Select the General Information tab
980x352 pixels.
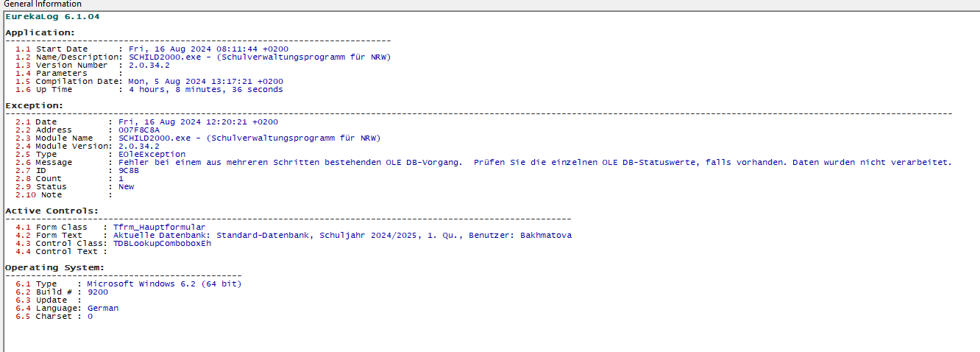click(x=43, y=4)
